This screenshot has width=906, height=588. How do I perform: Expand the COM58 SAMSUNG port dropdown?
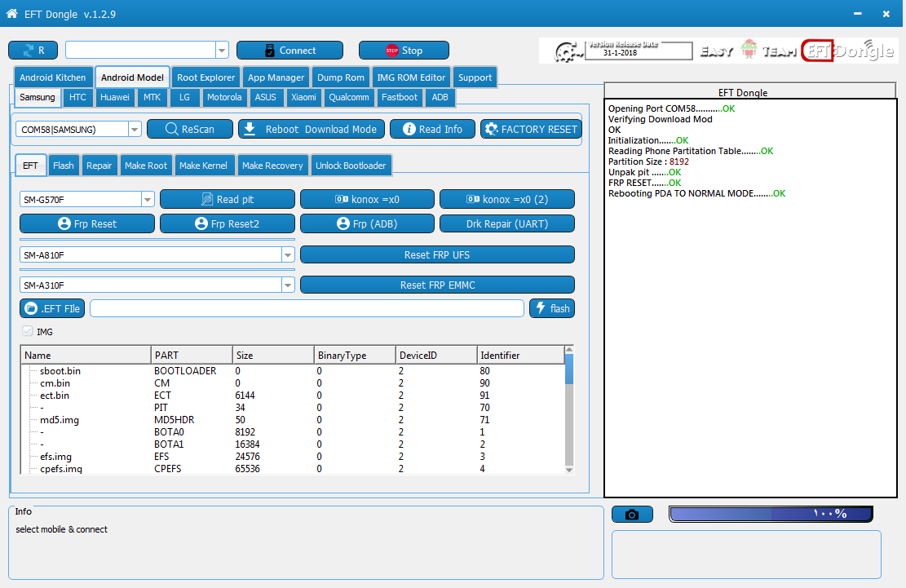(134, 130)
